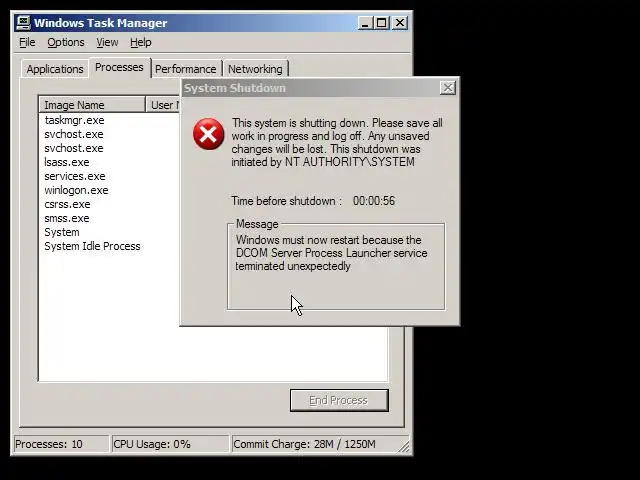Click the red error icon in the shutdown dialog

point(209,134)
